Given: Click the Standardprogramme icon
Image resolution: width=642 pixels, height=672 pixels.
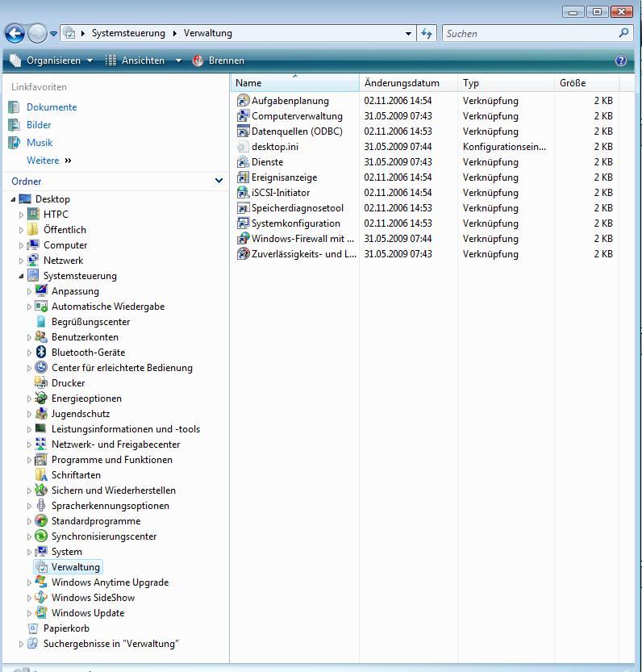Looking at the screenshot, I should [x=41, y=520].
